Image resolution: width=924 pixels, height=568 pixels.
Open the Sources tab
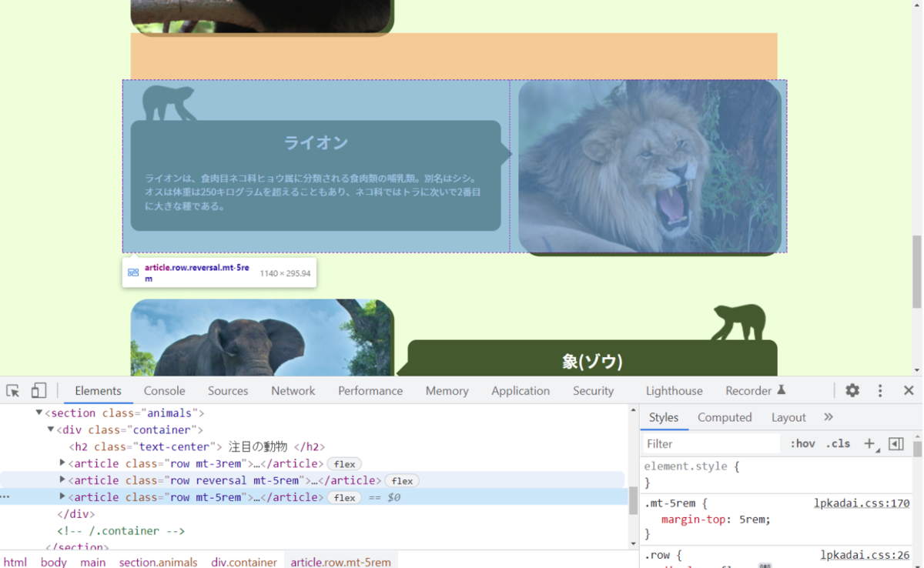(x=228, y=390)
